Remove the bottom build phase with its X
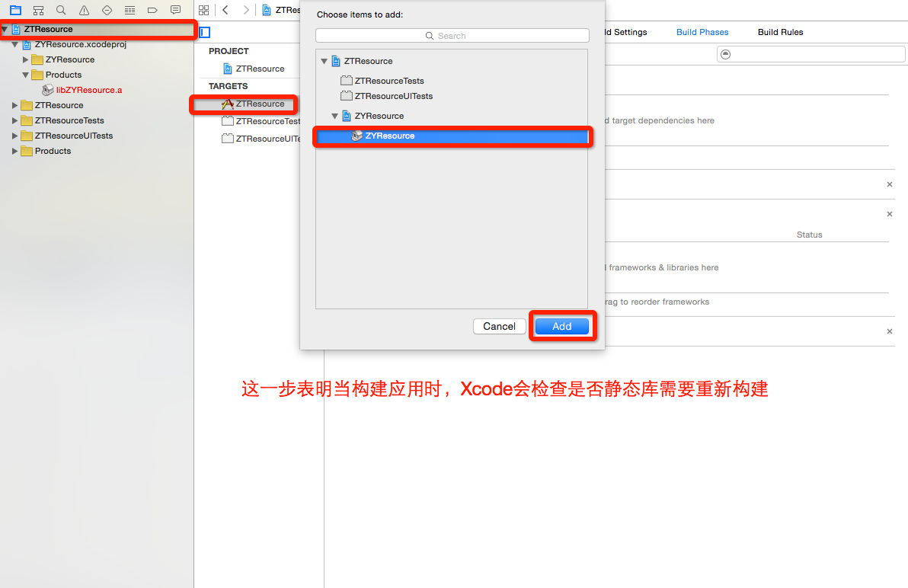Screen dimensions: 908x588 click(x=890, y=331)
